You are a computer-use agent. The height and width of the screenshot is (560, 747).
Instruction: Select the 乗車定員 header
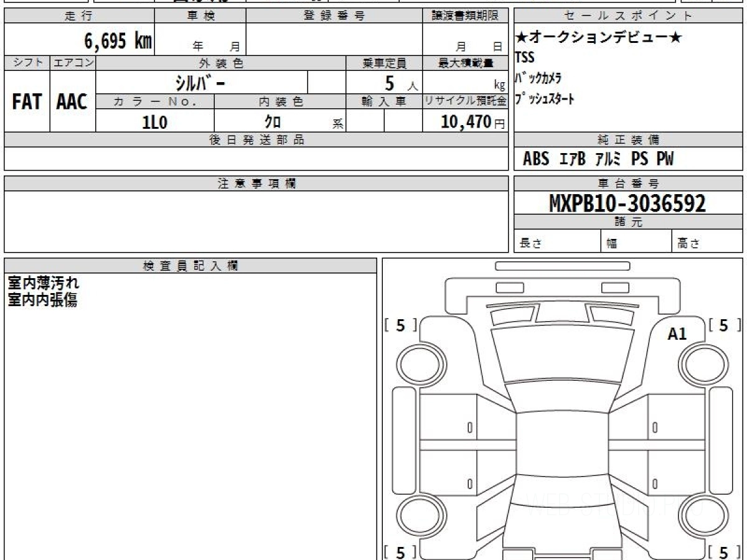coord(384,63)
